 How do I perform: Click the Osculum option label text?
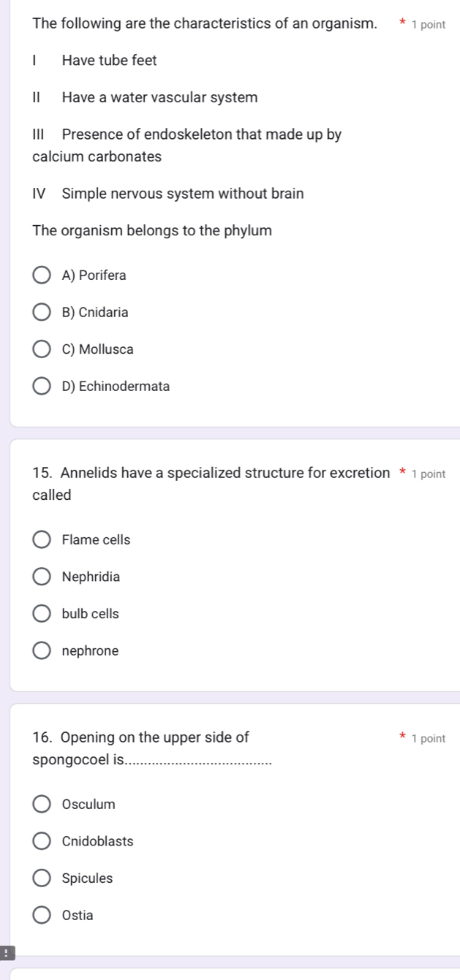(x=88, y=805)
